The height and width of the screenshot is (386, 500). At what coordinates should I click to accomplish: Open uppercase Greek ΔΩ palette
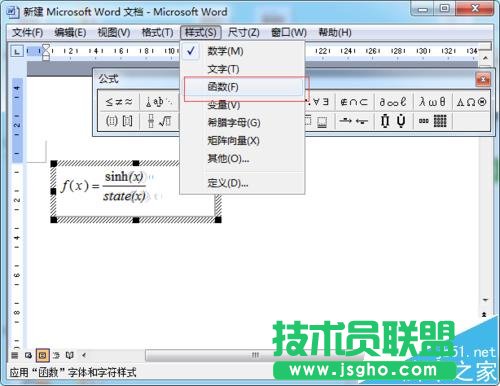pyautogui.click(x=471, y=102)
